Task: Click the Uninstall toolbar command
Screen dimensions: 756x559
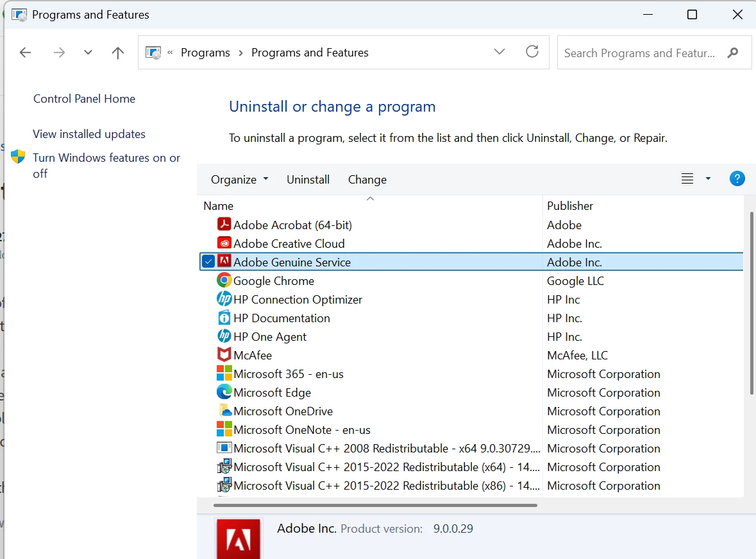Action: [x=308, y=180]
